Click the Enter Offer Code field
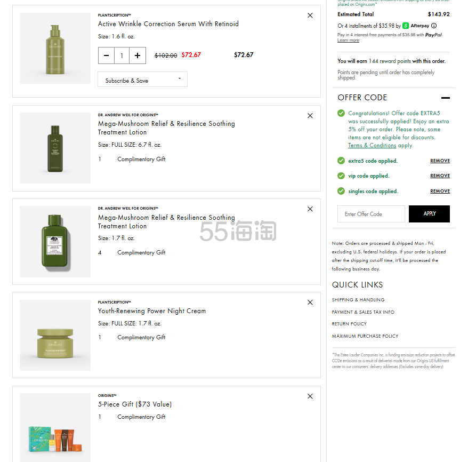The width and height of the screenshot is (476, 462). [371, 214]
